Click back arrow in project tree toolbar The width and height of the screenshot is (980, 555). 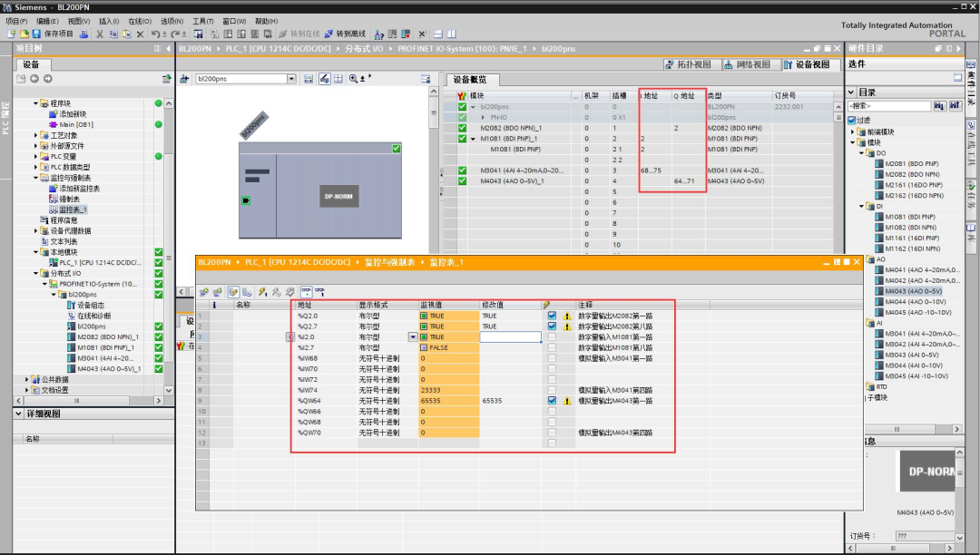tap(34, 79)
